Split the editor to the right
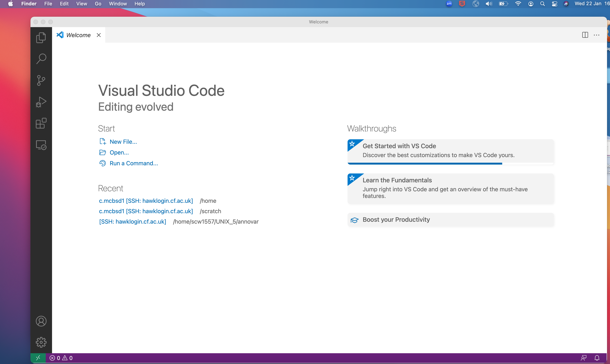610x364 pixels. point(585,35)
